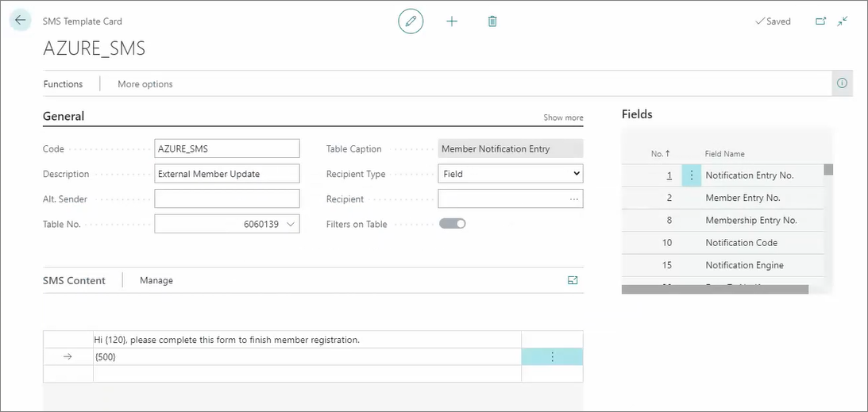868x412 pixels.
Task: Click field number 10 cell
Action: [x=666, y=243]
